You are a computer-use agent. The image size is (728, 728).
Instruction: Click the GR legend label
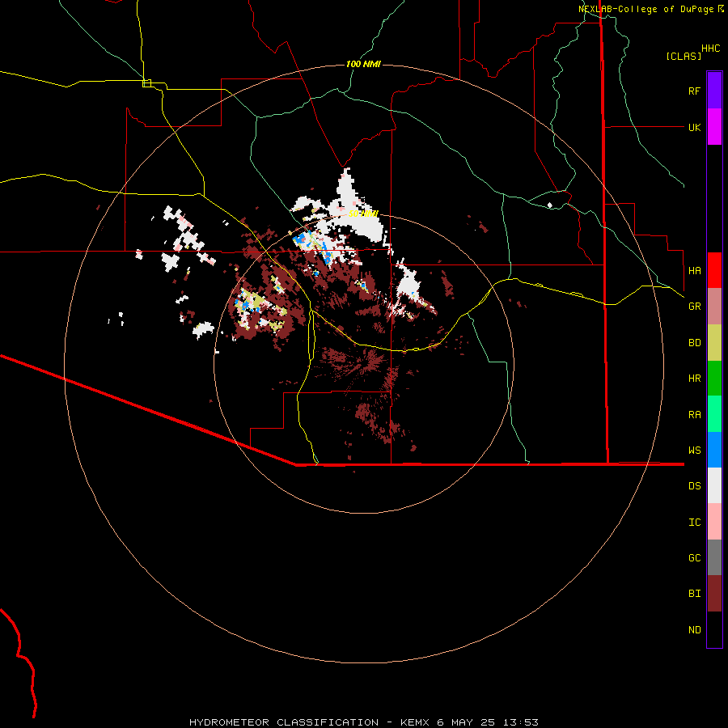[x=694, y=307]
